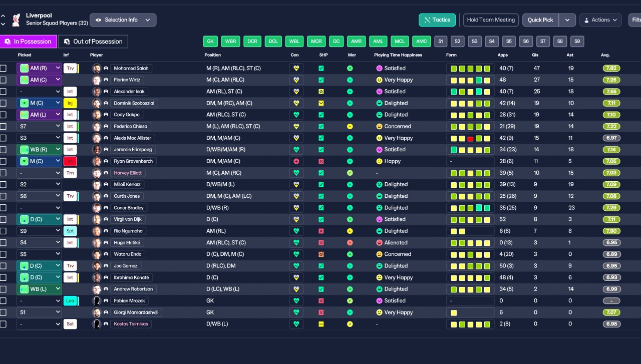Click the Quick Pick button
Screen dimensions: 641x364
pos(540,20)
